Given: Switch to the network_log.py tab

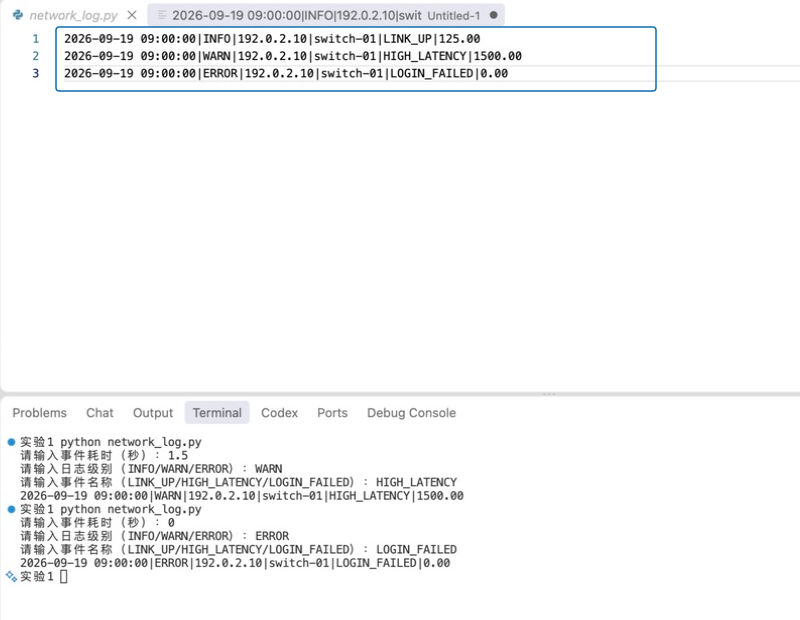Looking at the screenshot, I should pyautogui.click(x=73, y=15).
